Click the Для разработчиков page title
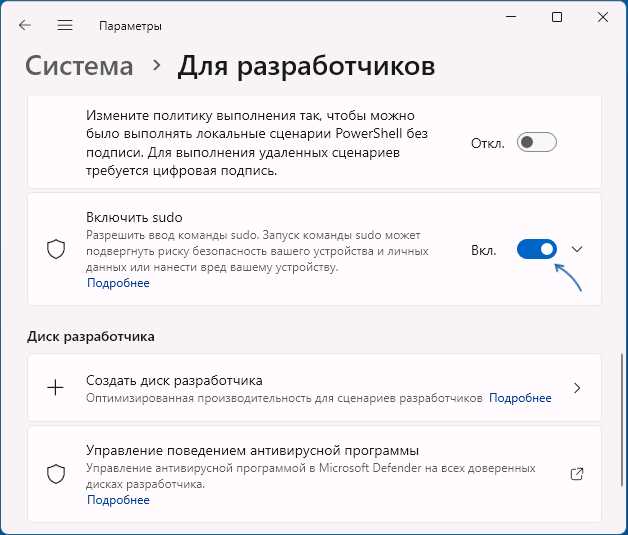 [x=306, y=66]
